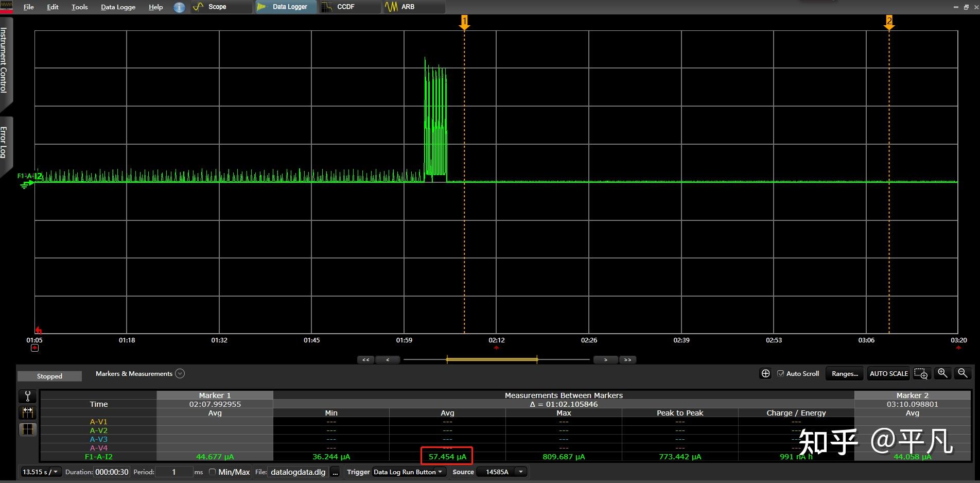Open the wrench settings icon on left panel
980x483 pixels.
[27, 396]
